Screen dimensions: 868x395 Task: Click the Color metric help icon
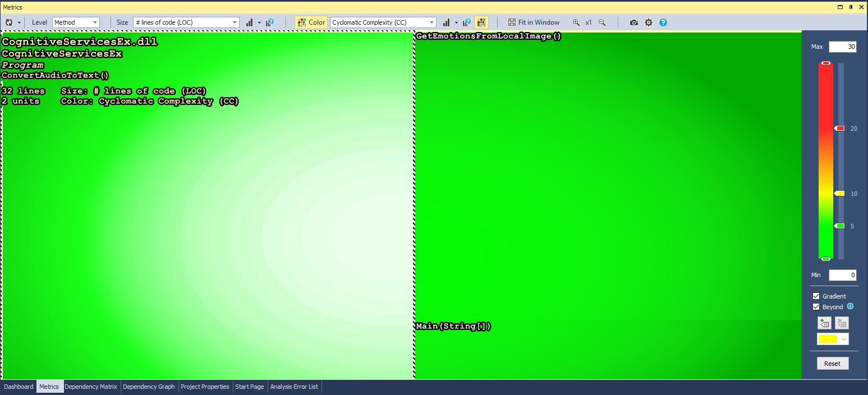[x=467, y=22]
